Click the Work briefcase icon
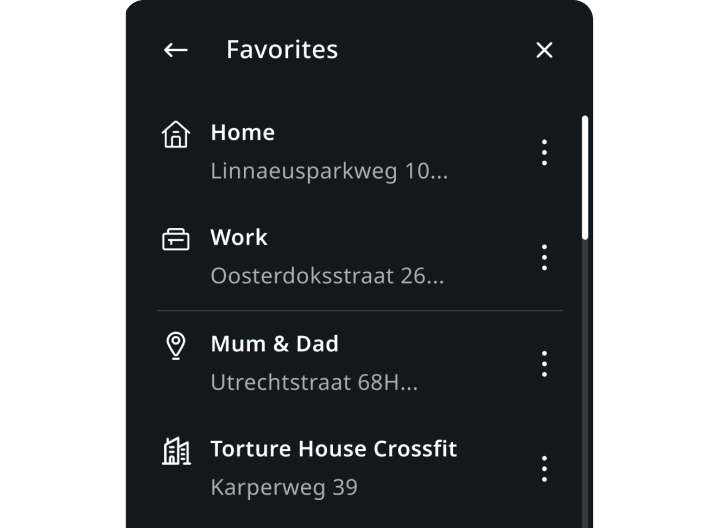The image size is (716, 528). pyautogui.click(x=175, y=240)
